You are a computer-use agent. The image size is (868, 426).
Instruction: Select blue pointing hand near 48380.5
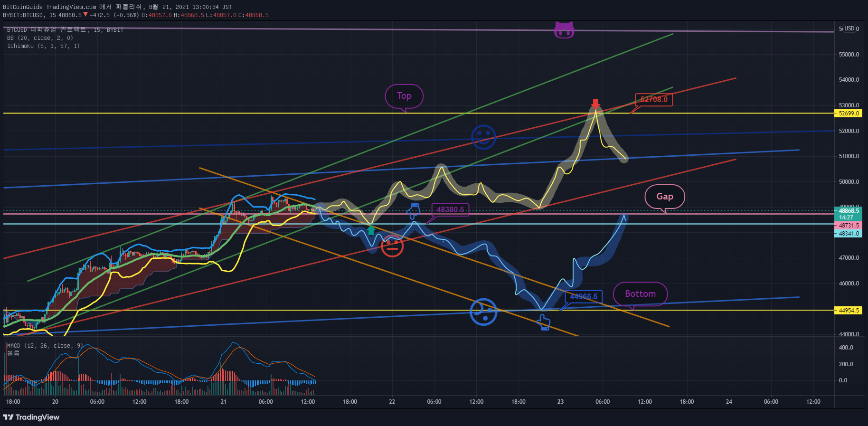[414, 211]
